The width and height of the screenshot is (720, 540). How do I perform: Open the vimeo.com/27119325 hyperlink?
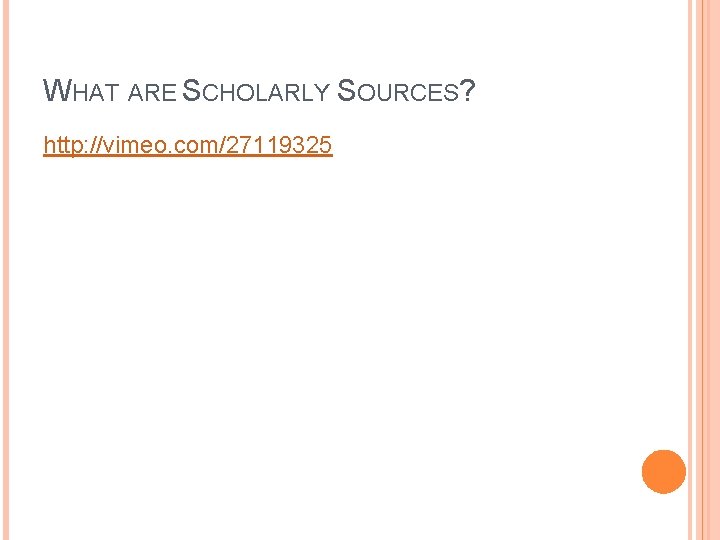[188, 146]
